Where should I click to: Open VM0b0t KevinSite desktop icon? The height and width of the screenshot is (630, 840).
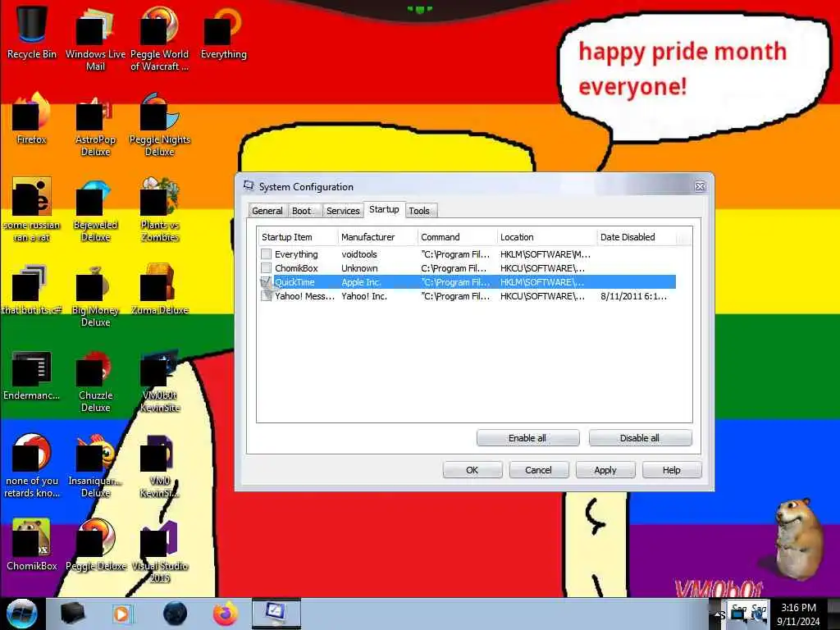pos(160,381)
